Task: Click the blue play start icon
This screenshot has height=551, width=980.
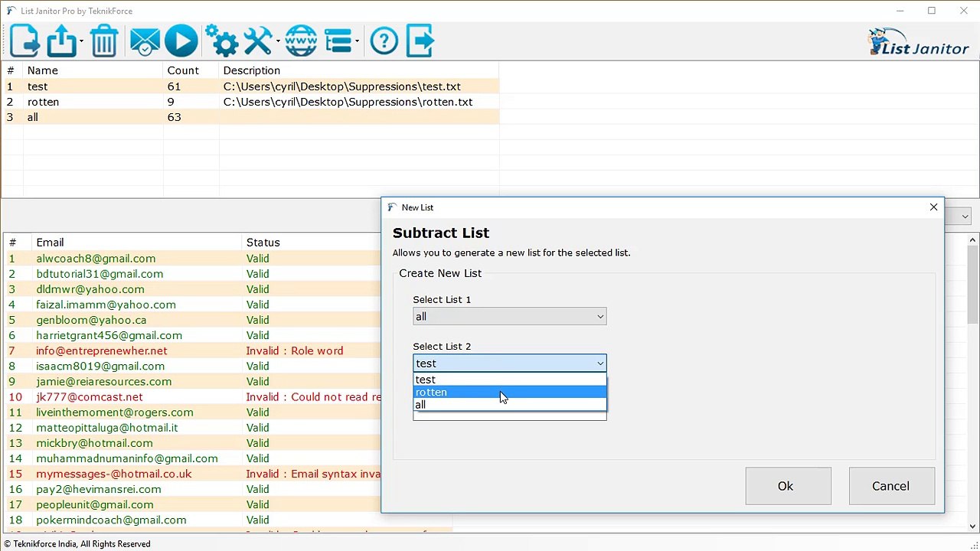Action: (x=181, y=41)
